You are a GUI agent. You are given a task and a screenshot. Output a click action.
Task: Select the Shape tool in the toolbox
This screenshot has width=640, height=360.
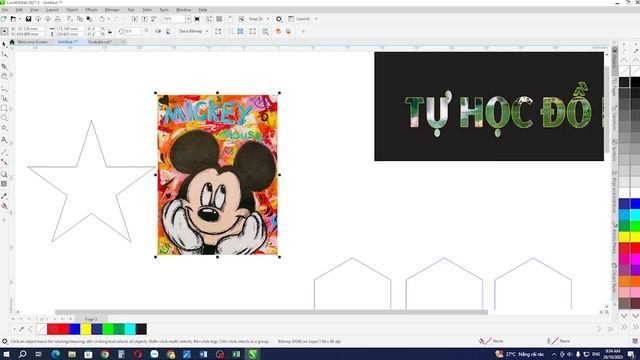click(4, 55)
